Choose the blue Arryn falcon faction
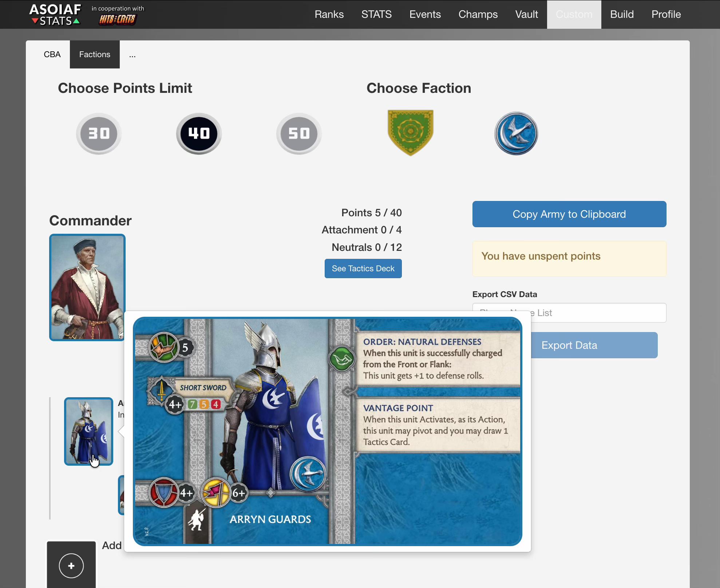Screen dimensions: 720x588 point(516,133)
